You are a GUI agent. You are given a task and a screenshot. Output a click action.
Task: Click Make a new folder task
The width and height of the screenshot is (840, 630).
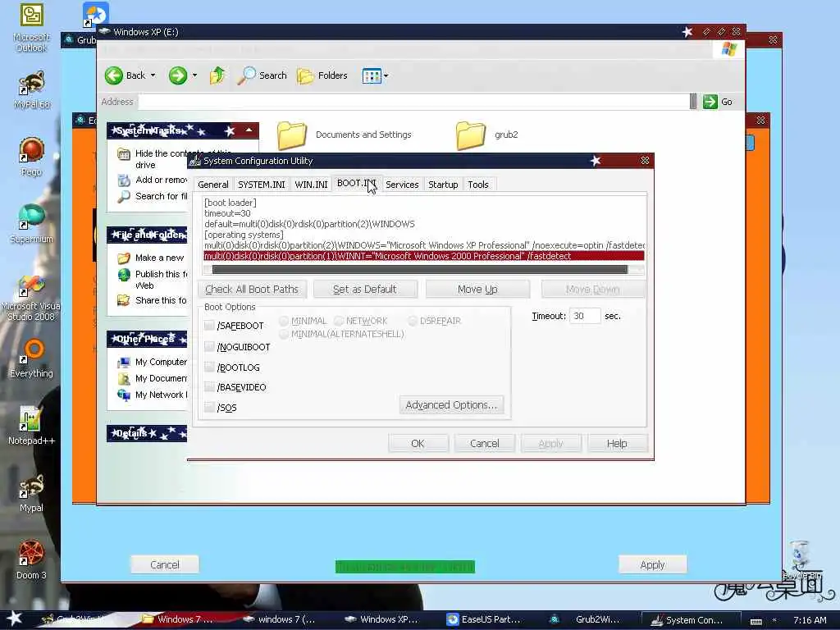[x=151, y=258]
